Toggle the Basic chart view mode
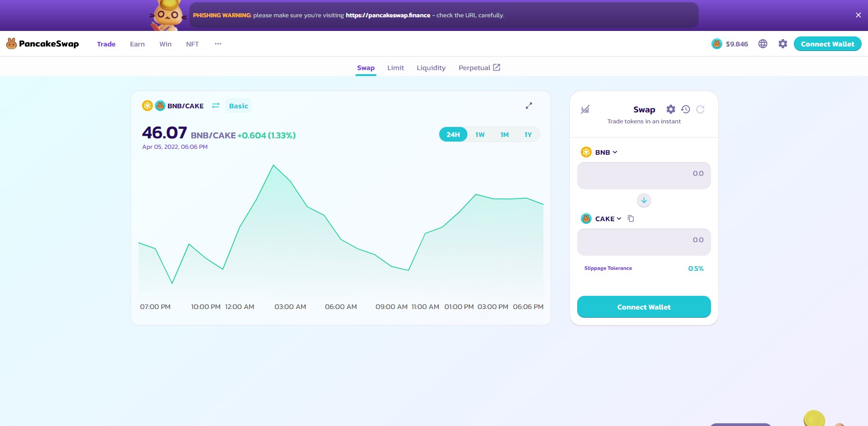 (x=239, y=106)
